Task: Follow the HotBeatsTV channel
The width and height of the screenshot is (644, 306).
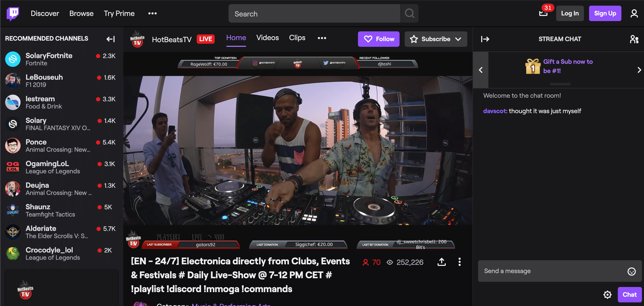Action: click(379, 39)
